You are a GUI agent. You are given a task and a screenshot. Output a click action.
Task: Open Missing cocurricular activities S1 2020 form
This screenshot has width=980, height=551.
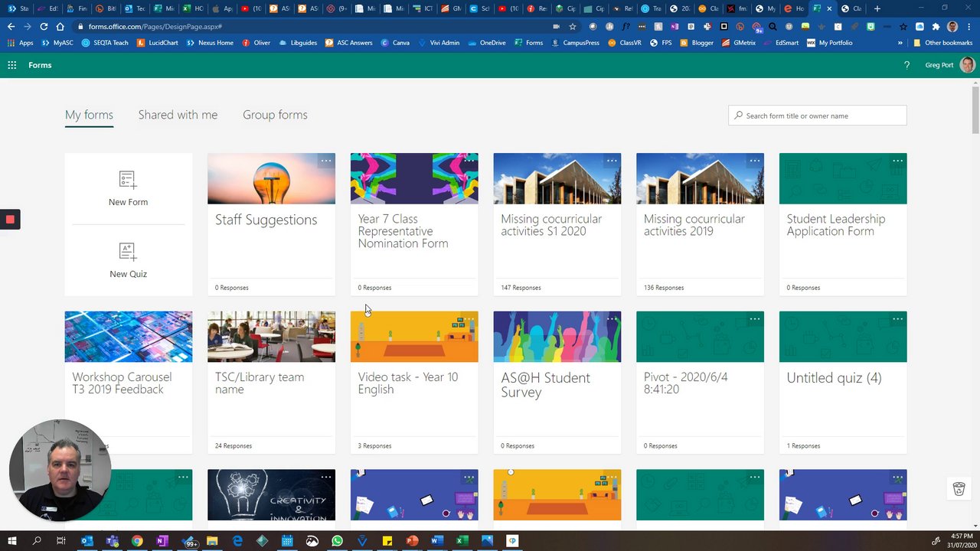coord(557,224)
